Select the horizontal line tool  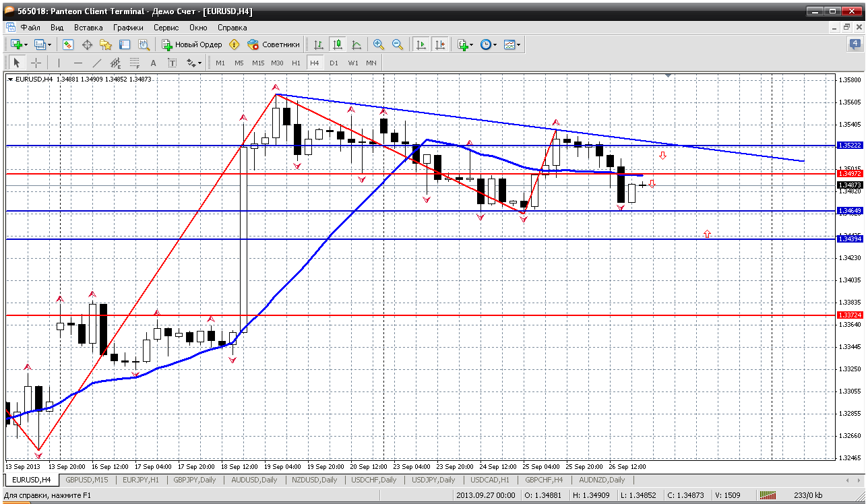[77, 63]
